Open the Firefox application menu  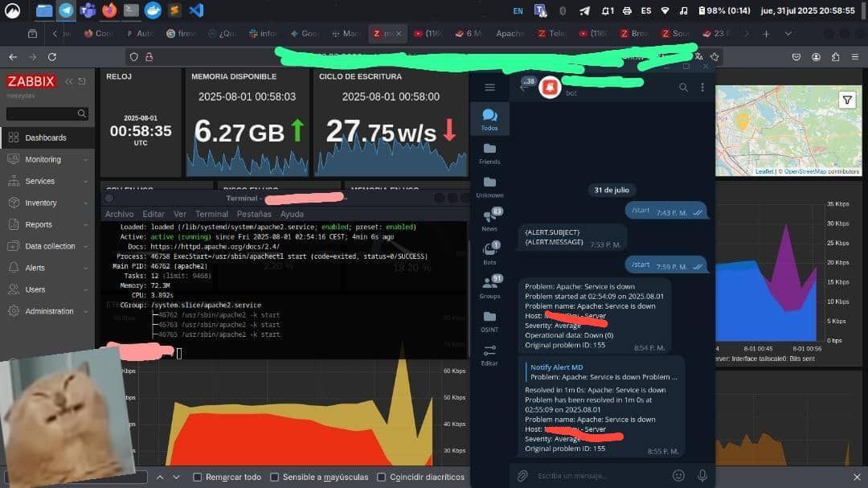click(854, 57)
